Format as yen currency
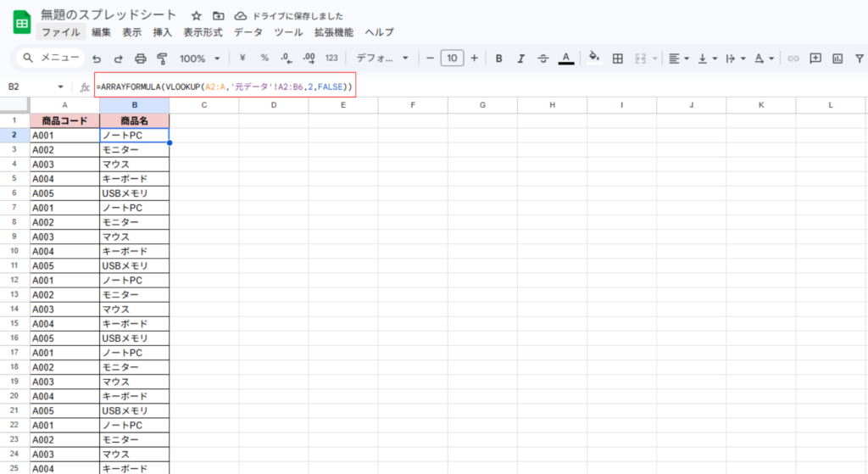868x474 pixels. click(x=242, y=58)
